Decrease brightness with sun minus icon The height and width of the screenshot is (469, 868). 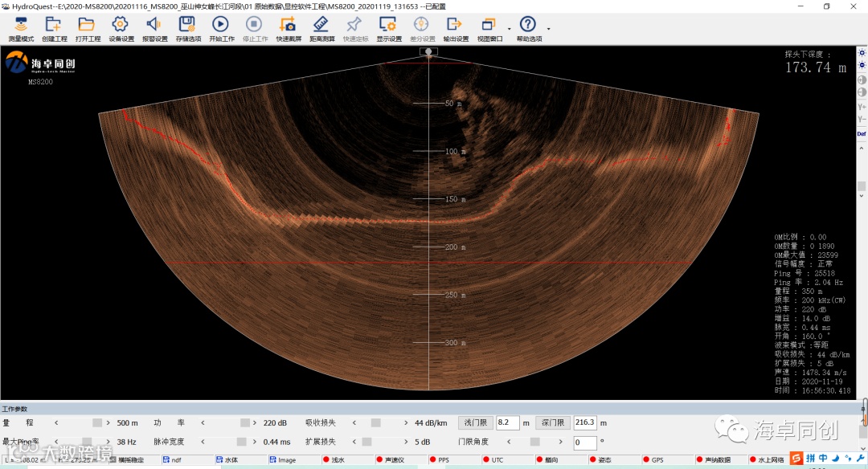[x=862, y=66]
